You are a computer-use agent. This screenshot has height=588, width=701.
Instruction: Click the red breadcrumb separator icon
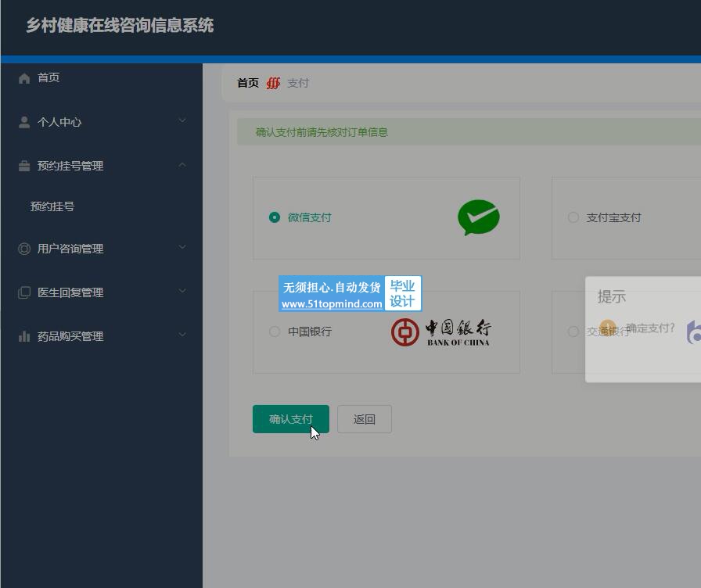click(x=273, y=83)
